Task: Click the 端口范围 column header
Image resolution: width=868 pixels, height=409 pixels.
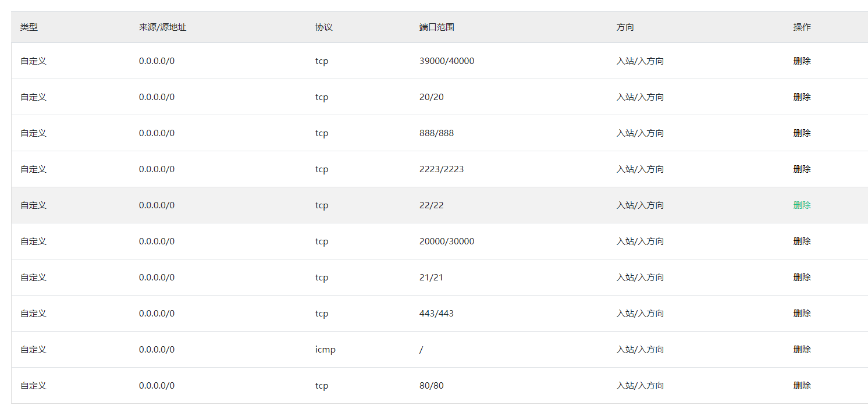Action: pyautogui.click(x=436, y=27)
